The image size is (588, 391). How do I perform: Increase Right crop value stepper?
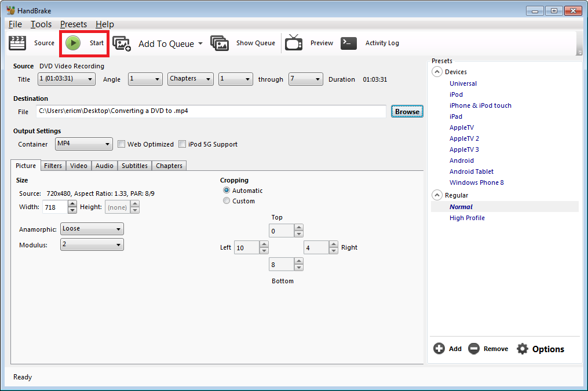point(333,244)
